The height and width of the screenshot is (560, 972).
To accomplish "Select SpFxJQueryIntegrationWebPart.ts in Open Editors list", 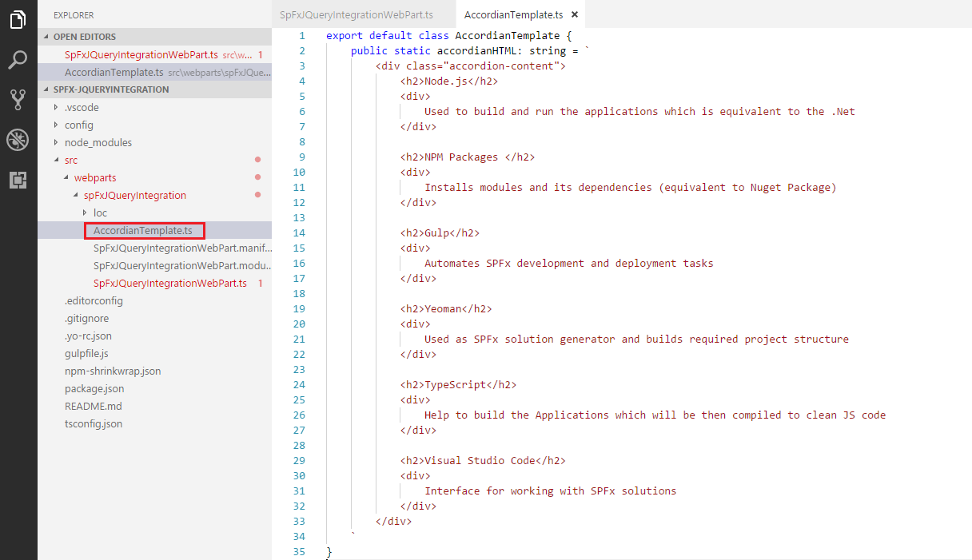I will coord(141,54).
